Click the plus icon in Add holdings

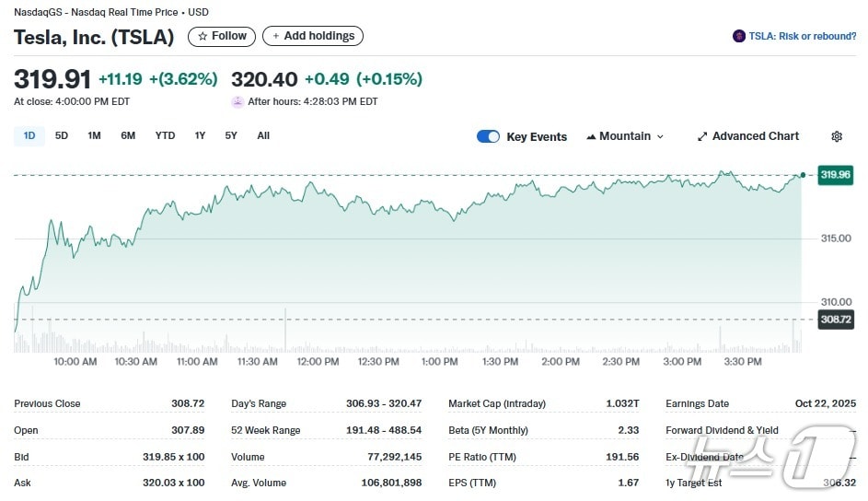tap(276, 36)
